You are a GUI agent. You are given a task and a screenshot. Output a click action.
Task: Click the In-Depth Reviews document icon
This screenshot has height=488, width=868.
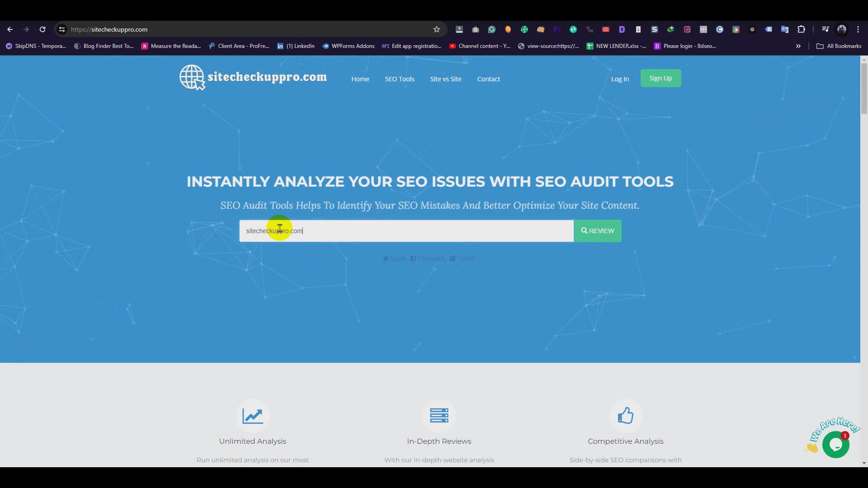pos(439,415)
